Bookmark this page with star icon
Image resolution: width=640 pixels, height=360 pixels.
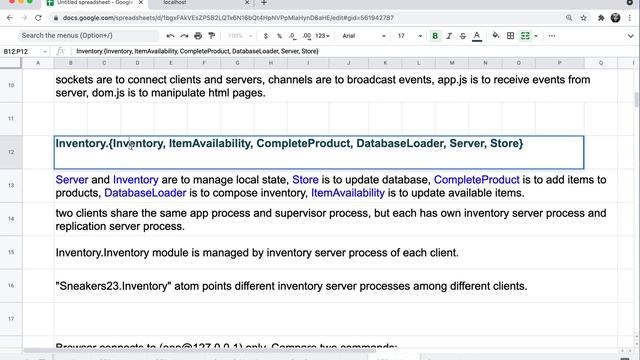tap(584, 18)
